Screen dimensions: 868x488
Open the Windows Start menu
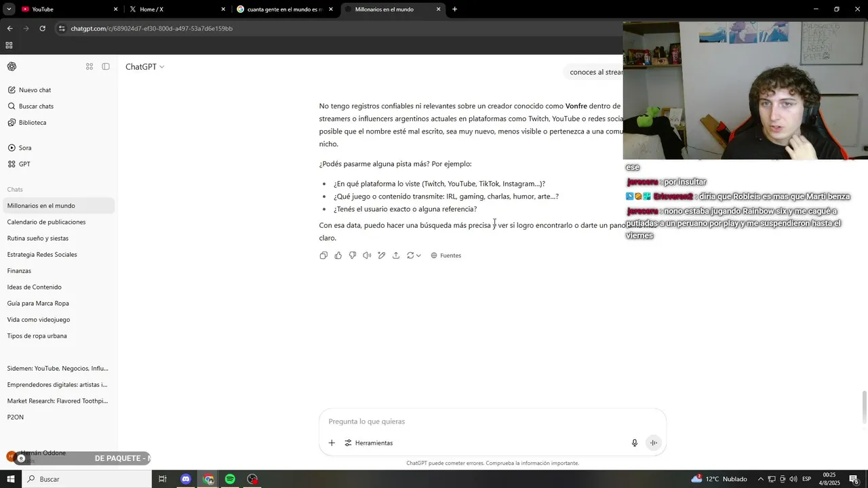click(x=10, y=479)
